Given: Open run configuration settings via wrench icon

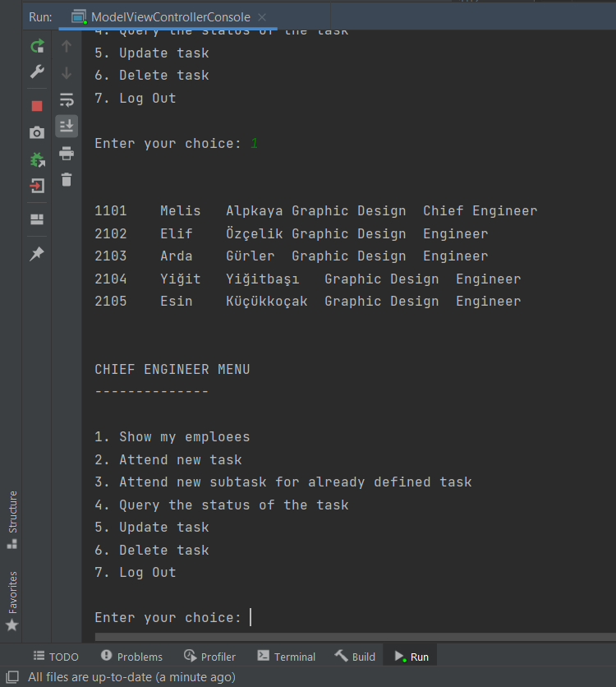Looking at the screenshot, I should (36, 71).
